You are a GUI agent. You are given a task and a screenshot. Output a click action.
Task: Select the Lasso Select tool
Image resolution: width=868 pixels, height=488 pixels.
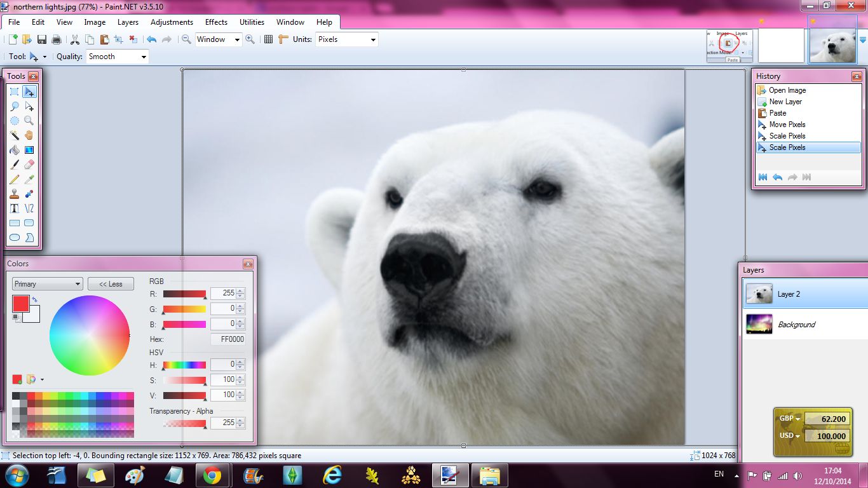pos(14,106)
